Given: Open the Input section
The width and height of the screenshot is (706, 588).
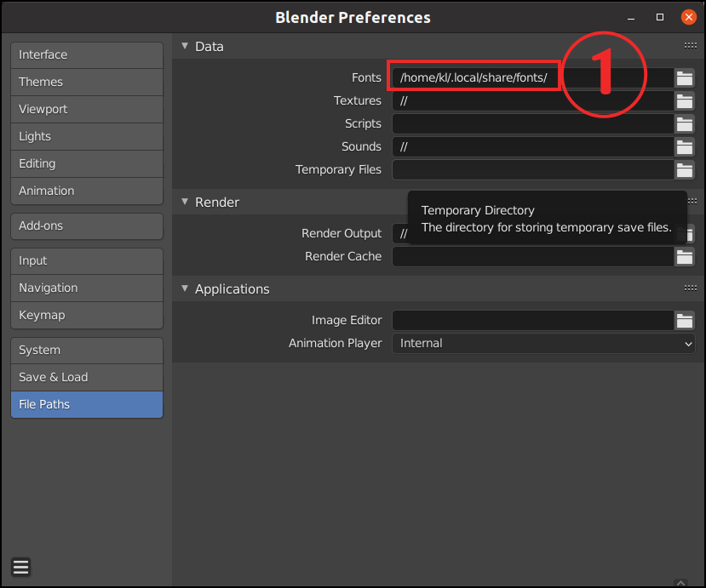Looking at the screenshot, I should 87,261.
